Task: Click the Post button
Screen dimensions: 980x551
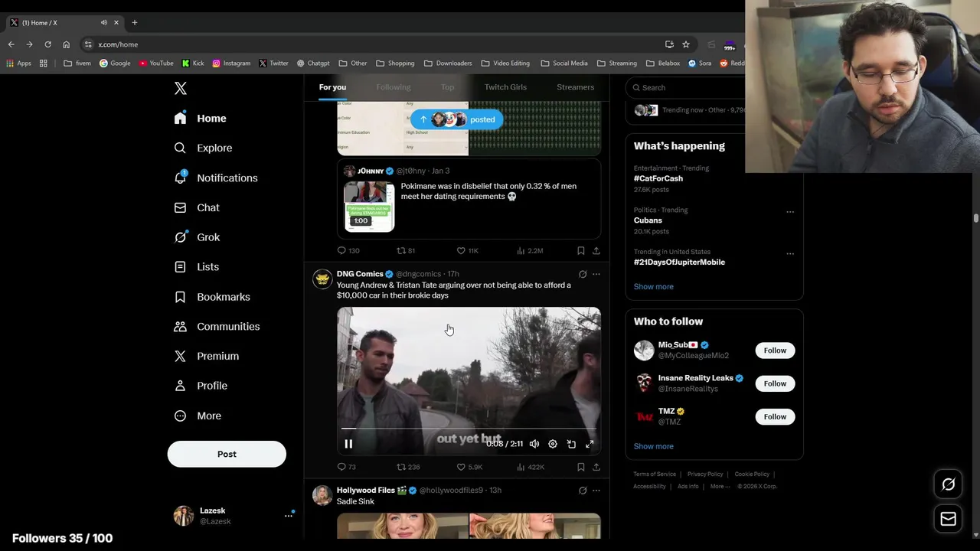Action: click(227, 454)
